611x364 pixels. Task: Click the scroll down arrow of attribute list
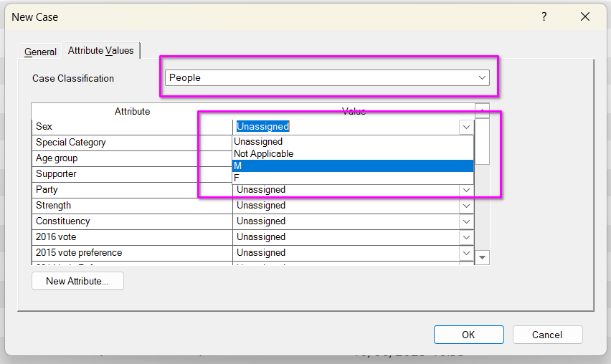(483, 257)
